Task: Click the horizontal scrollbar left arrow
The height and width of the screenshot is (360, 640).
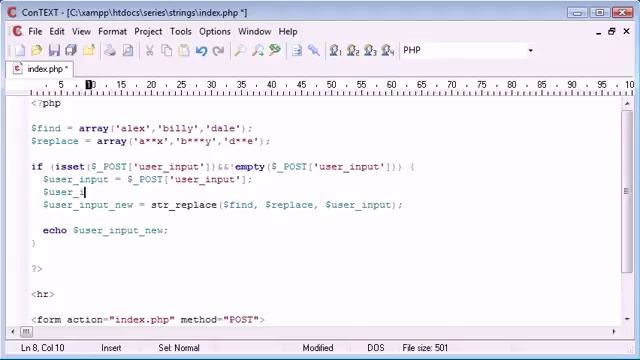Action: coord(13,332)
